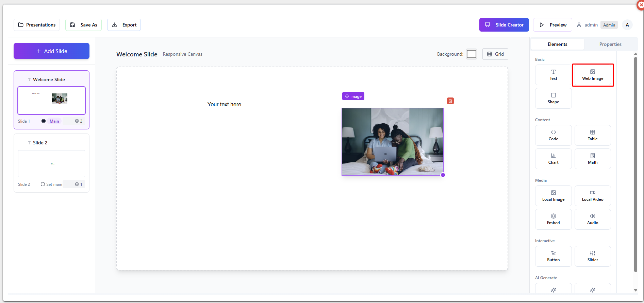Image resolution: width=644 pixels, height=303 pixels.
Task: Select the Main radio on Slide 1
Action: 44,121
